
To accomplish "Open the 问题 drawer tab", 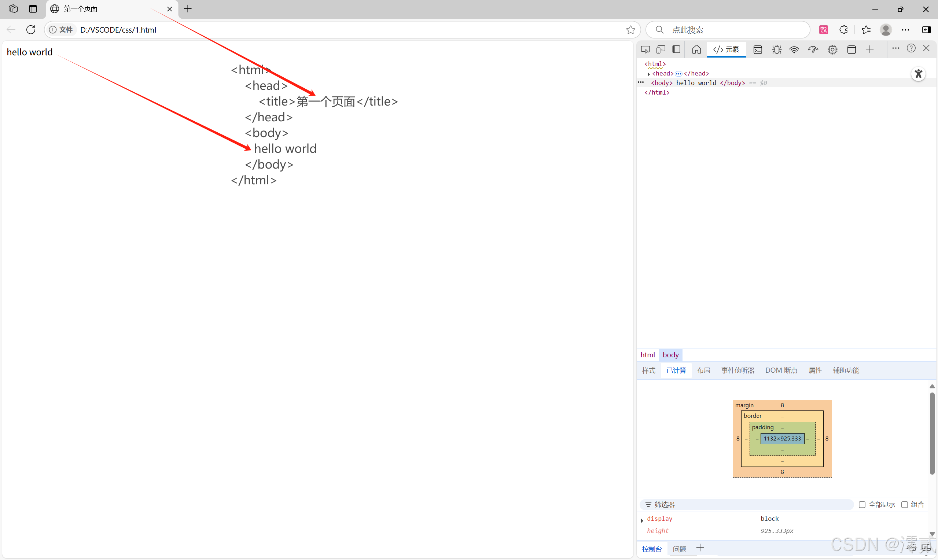I will pyautogui.click(x=680, y=549).
